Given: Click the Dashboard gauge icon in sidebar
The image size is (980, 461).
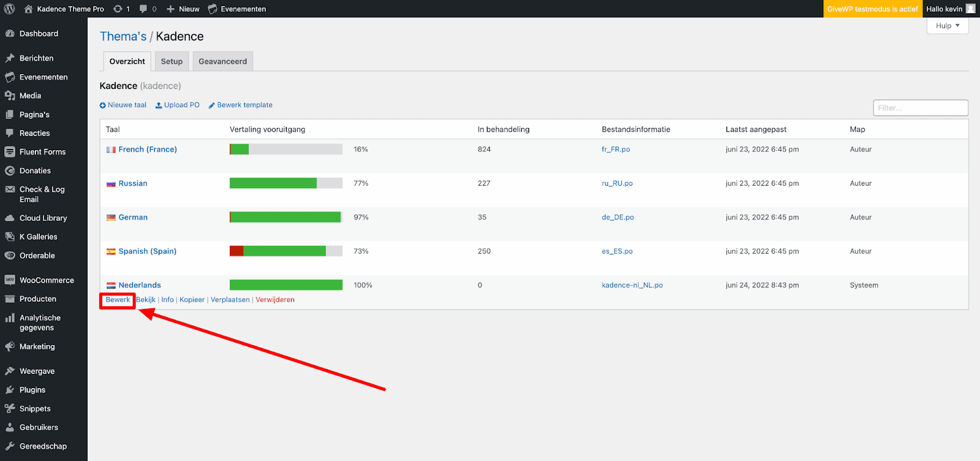Looking at the screenshot, I should 10,34.
